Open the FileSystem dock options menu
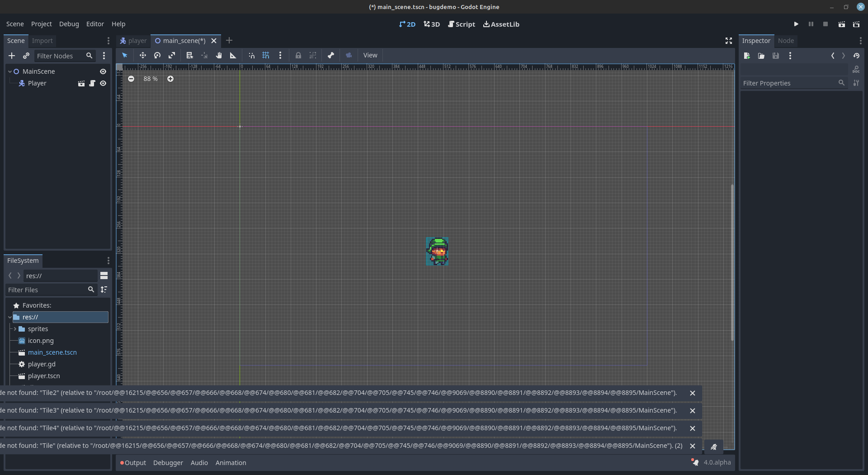 click(x=108, y=261)
